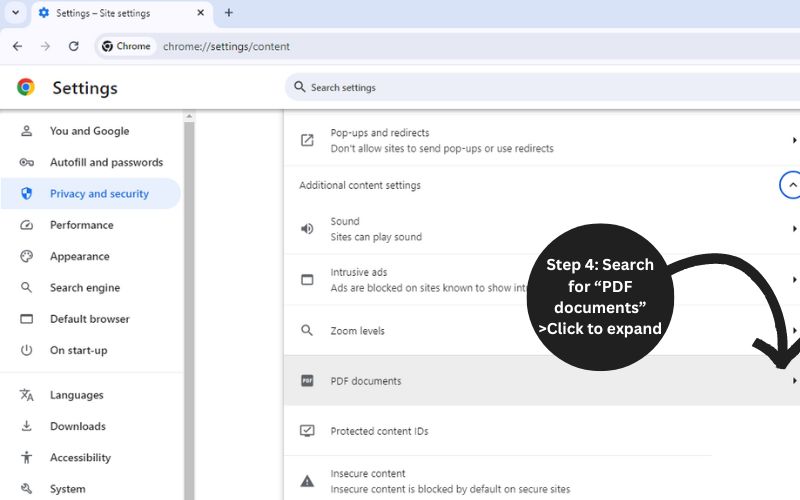Open Pop-ups and redirects settings
This screenshot has width=800, height=500.
coord(542,140)
